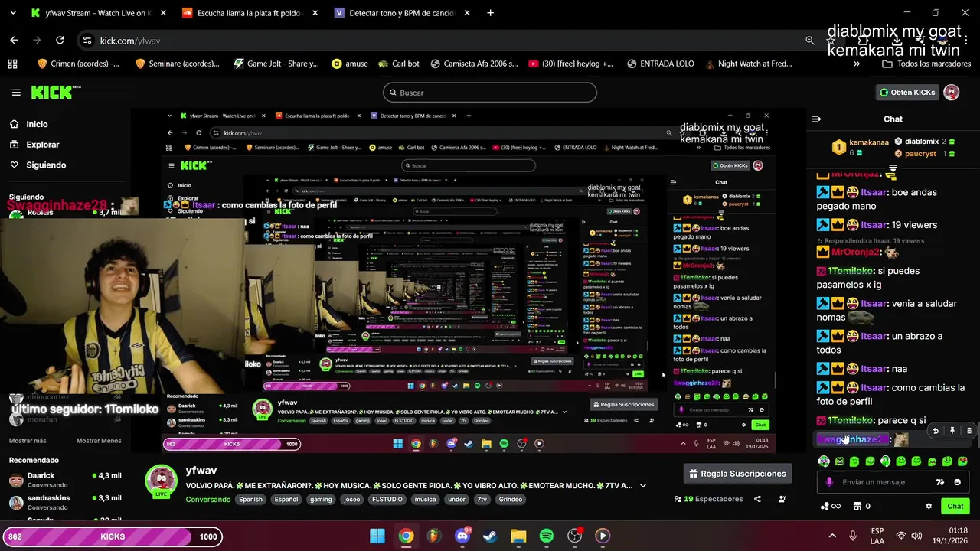Click Mostrar Menos in the sidebar
Screen dimensions: 980x551
[99, 441]
